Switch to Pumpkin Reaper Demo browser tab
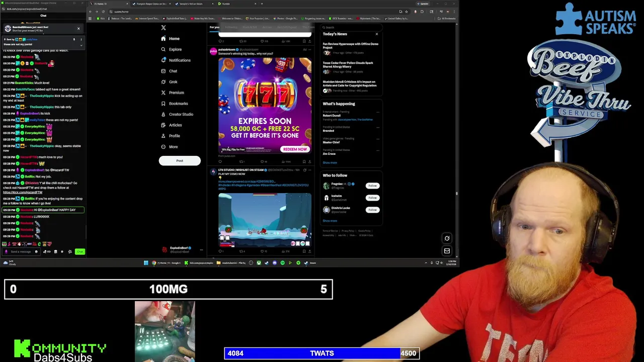644x362 pixels. click(x=151, y=4)
